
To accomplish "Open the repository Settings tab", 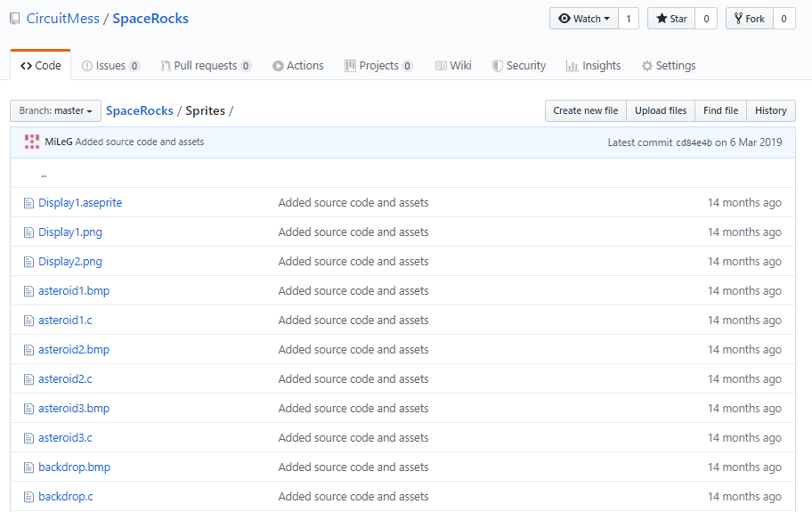I will coord(669,66).
